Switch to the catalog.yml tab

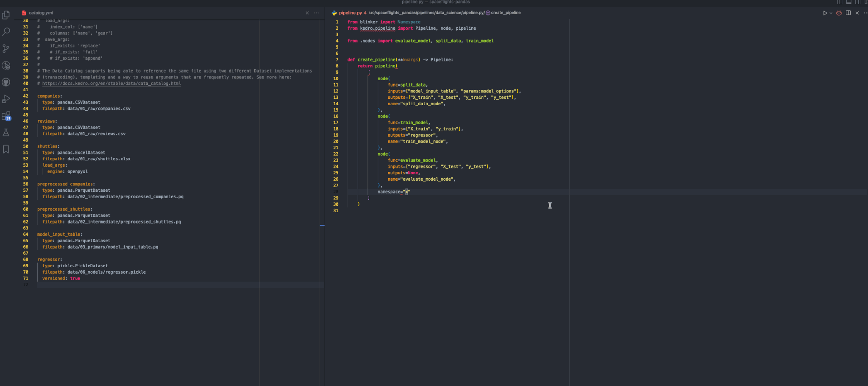[x=41, y=13]
